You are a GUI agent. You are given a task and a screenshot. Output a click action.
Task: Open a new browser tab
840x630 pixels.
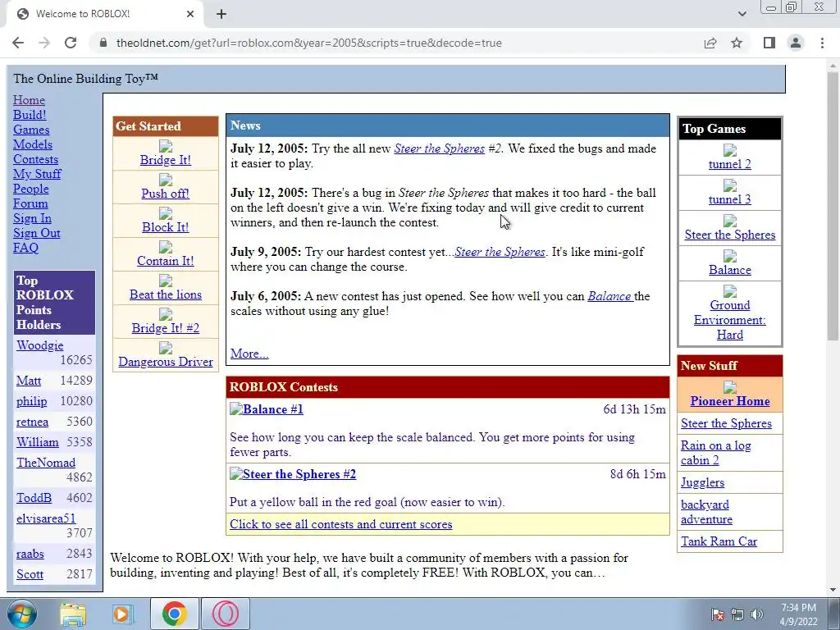(x=221, y=14)
